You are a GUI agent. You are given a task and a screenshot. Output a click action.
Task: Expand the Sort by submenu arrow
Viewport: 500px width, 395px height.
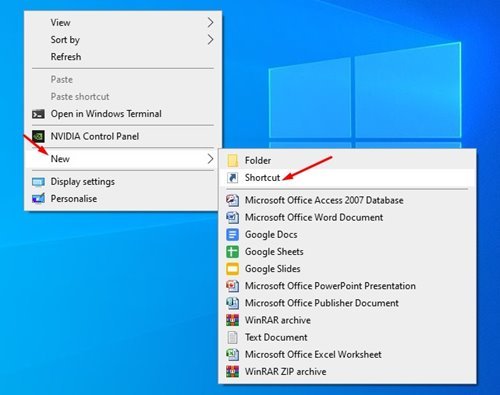[x=210, y=40]
